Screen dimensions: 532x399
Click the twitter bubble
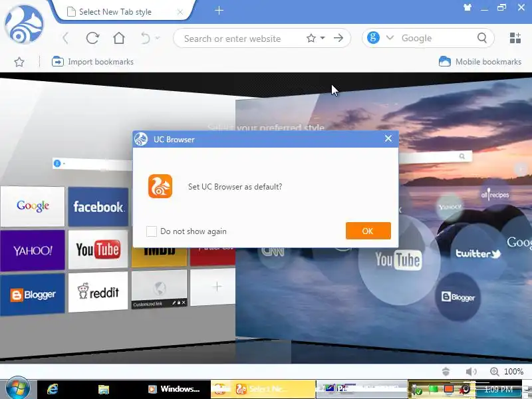tap(477, 254)
